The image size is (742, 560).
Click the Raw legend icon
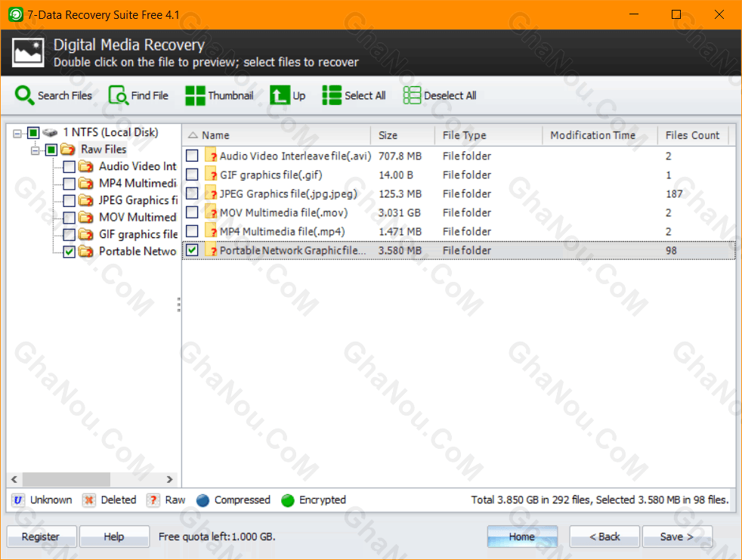click(153, 500)
